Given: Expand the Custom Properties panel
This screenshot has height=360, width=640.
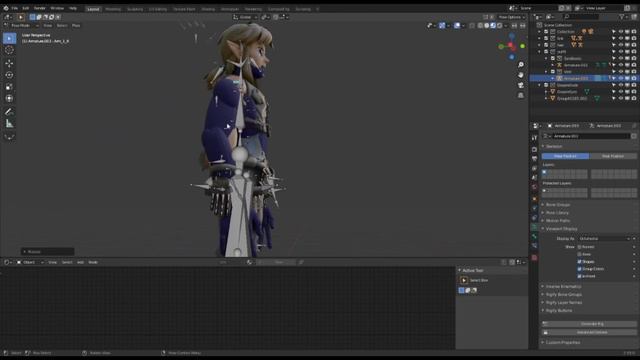Looking at the screenshot, I should [563, 342].
